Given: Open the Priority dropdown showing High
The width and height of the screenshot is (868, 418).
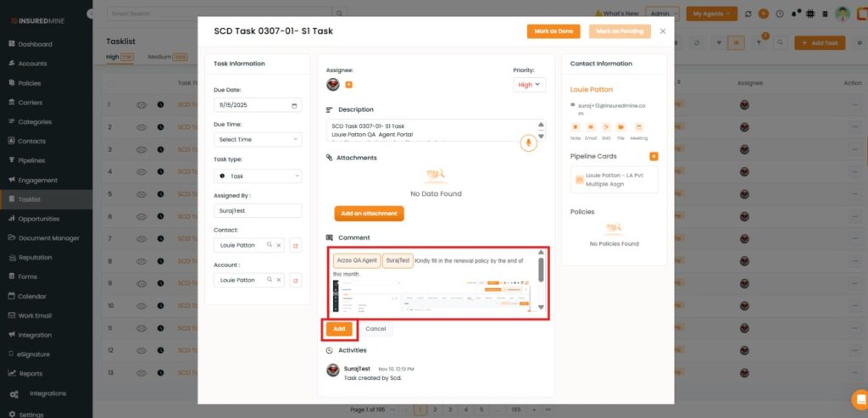Looking at the screenshot, I should tap(530, 85).
